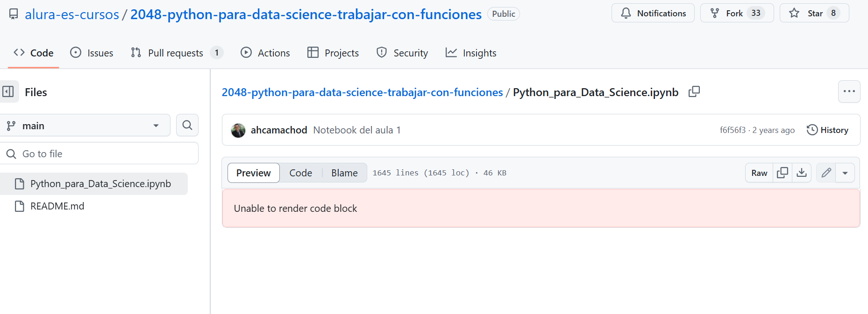Open more edit options dropdown arrow
This screenshot has width=868, height=314.
845,173
